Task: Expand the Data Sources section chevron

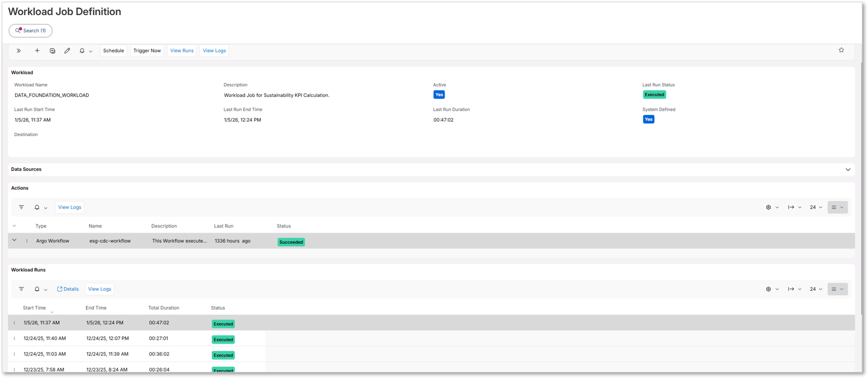Action: 848,169
